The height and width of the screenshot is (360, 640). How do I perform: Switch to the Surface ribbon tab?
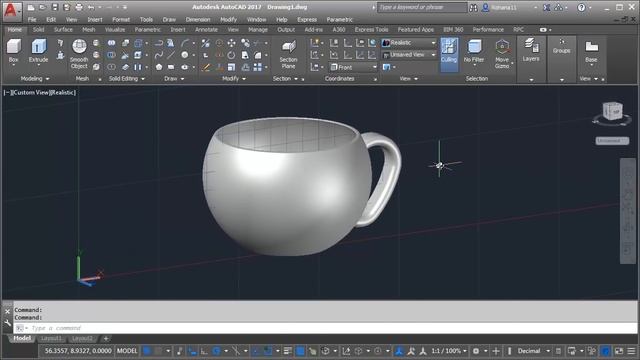click(63, 30)
